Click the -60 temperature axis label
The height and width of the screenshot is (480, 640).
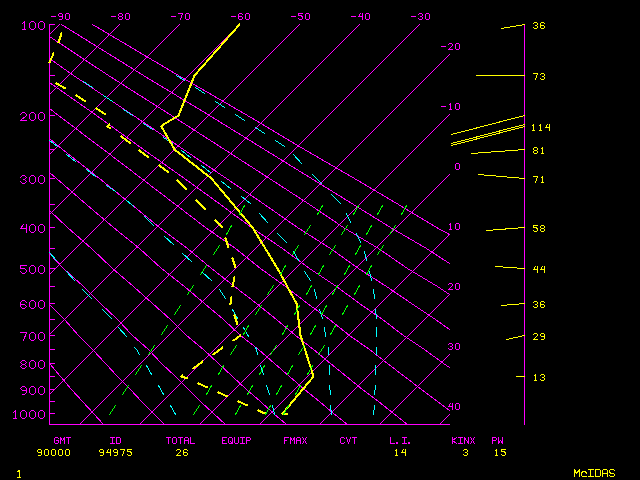(x=240, y=17)
